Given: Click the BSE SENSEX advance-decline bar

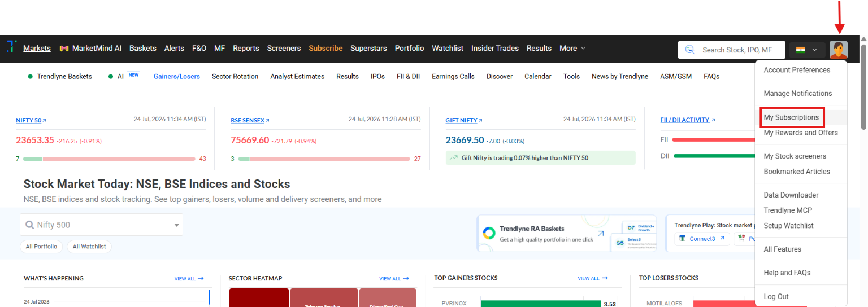Looking at the screenshot, I should [x=324, y=159].
